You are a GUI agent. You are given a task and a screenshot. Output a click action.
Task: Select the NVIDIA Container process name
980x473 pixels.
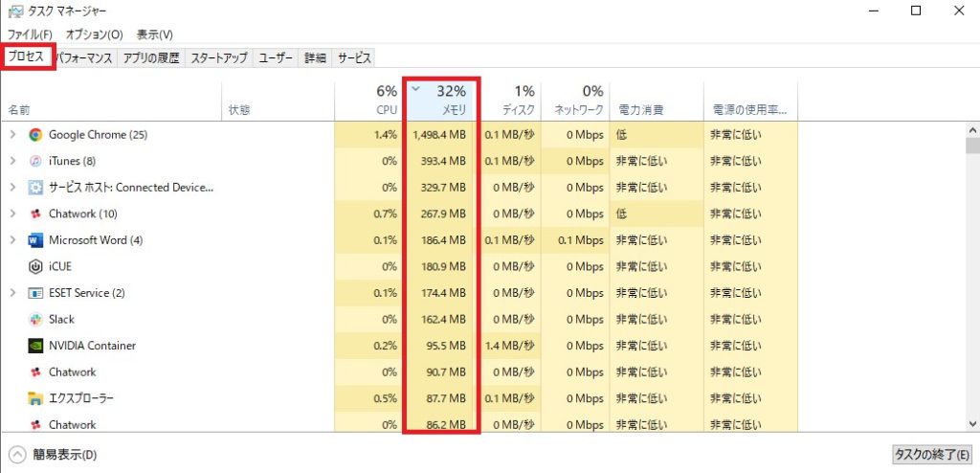(x=92, y=346)
